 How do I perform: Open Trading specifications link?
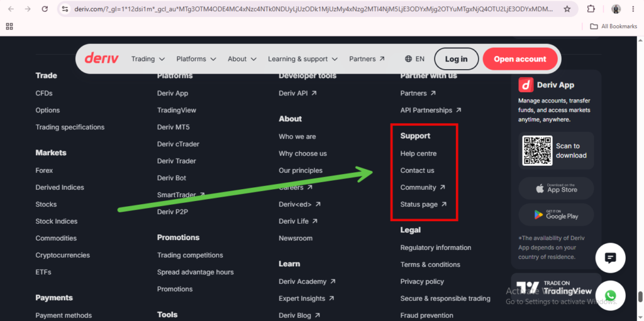click(x=70, y=128)
